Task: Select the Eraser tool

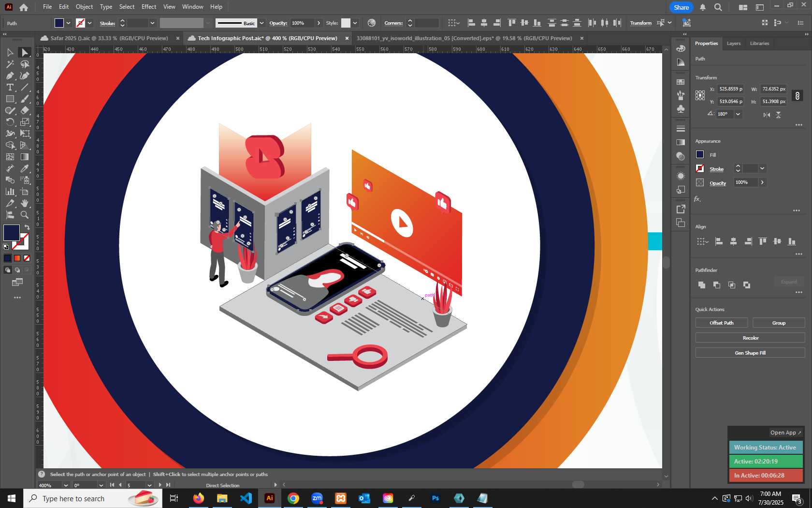Action: (x=25, y=110)
